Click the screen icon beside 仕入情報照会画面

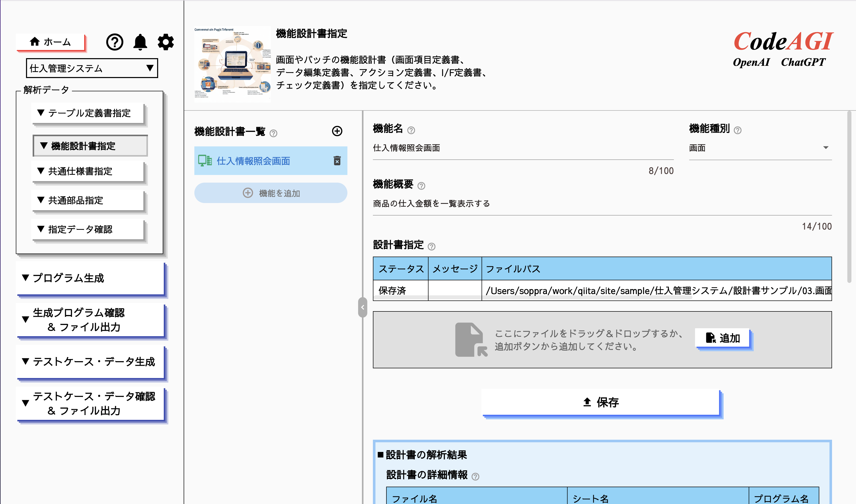point(205,161)
